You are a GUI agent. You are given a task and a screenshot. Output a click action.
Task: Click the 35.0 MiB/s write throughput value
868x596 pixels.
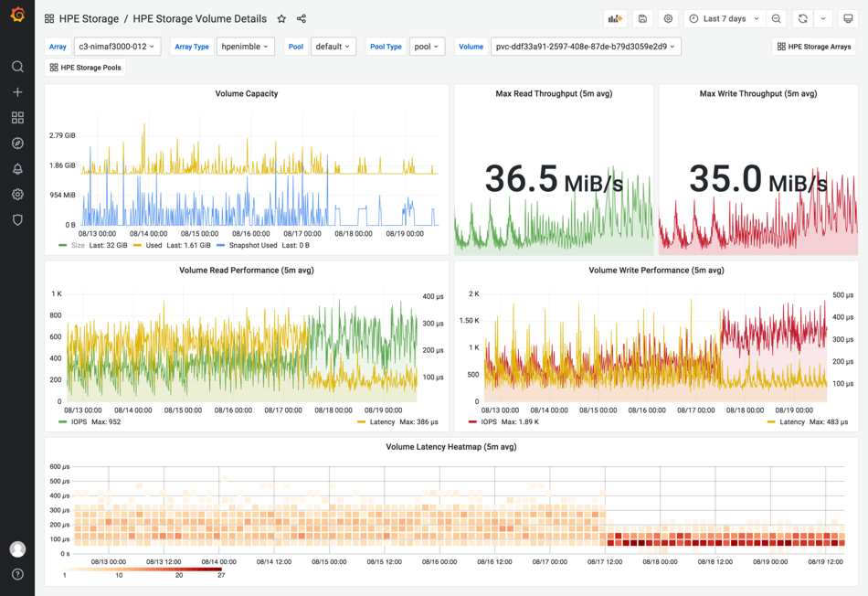[757, 179]
